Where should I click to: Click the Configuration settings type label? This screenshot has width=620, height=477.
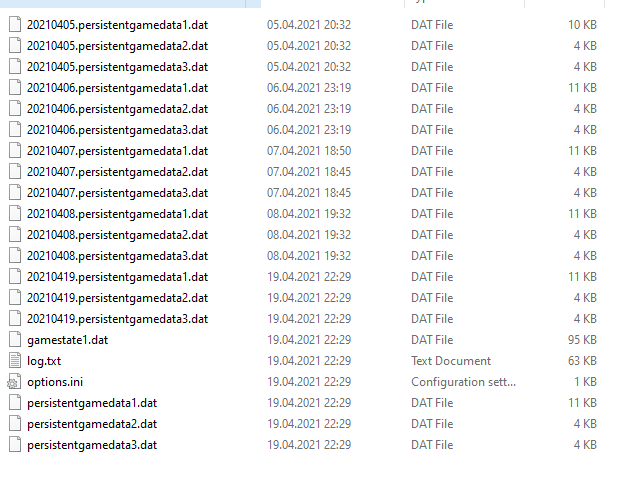point(463,382)
